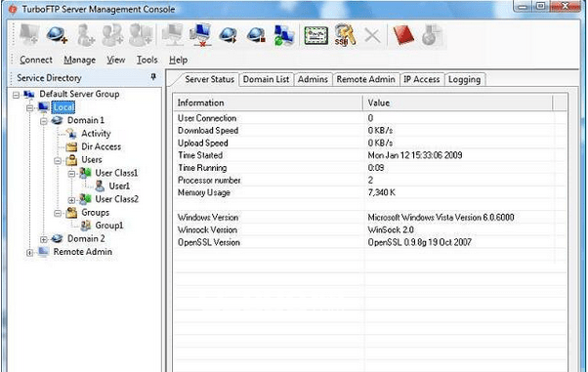Switch to the Remote Admin tab
The width and height of the screenshot is (588, 372).
365,79
